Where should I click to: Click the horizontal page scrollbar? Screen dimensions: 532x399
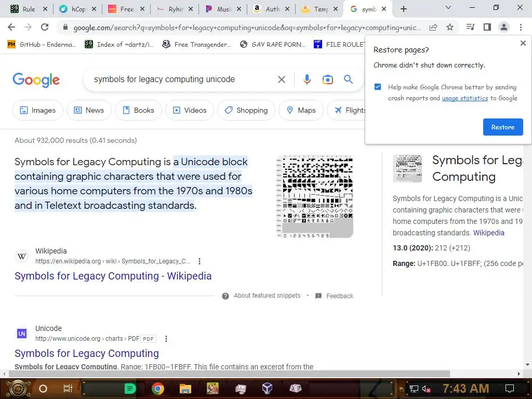pyautogui.click(x=229, y=374)
